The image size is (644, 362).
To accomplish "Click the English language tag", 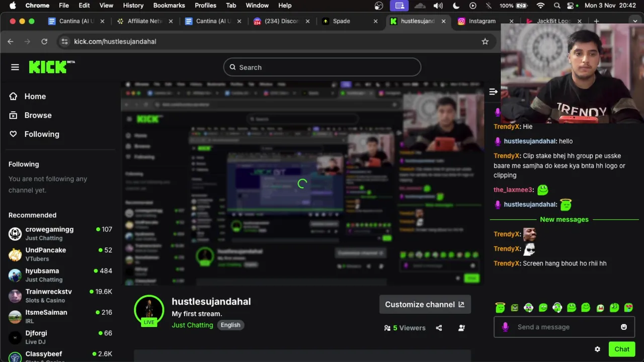I will point(230,325).
